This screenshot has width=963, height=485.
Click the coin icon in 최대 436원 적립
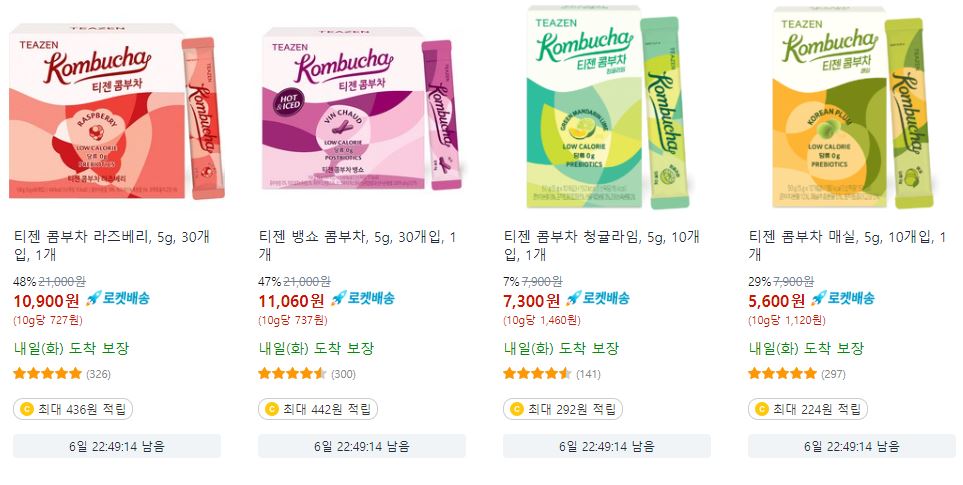pos(26,409)
